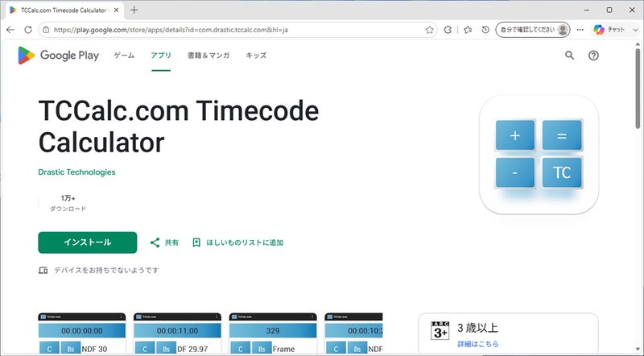Viewport: 644px width, 356px height.
Task: Close the TCCalc.com tab
Action: [116, 10]
